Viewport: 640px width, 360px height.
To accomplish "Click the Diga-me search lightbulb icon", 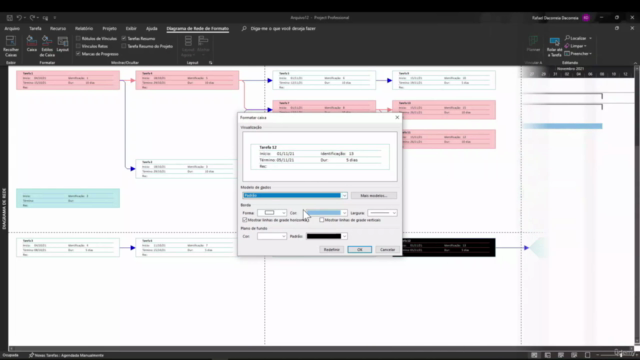I will (244, 29).
